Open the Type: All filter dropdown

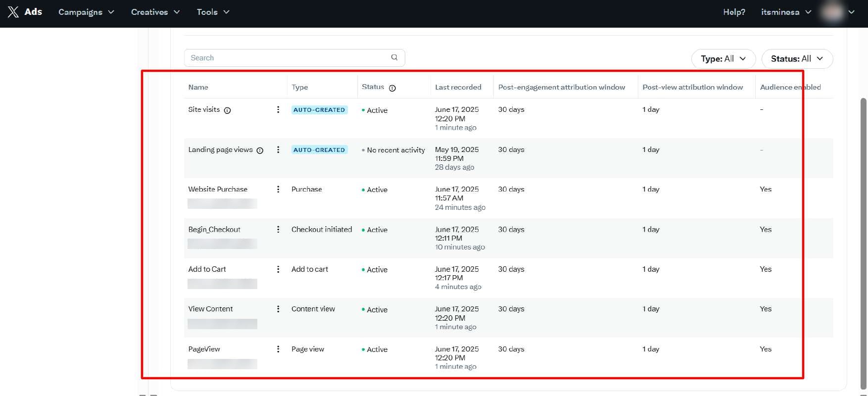723,58
